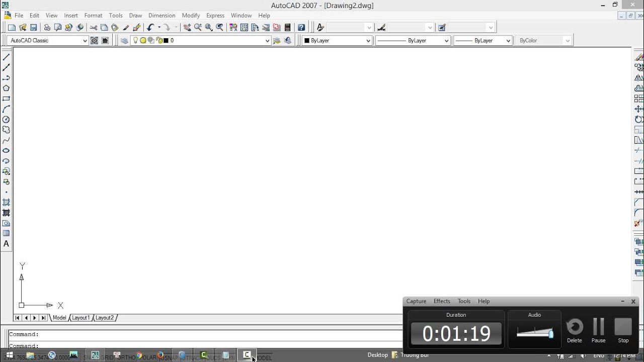This screenshot has height=362, width=644.
Task: Click the layer 0 color swatch
Action: tap(166, 41)
